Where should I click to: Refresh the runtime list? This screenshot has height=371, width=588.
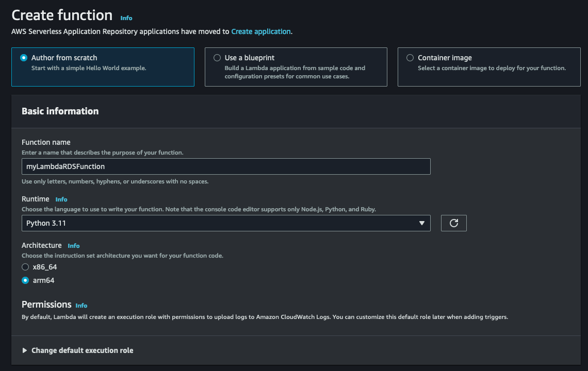pos(453,223)
